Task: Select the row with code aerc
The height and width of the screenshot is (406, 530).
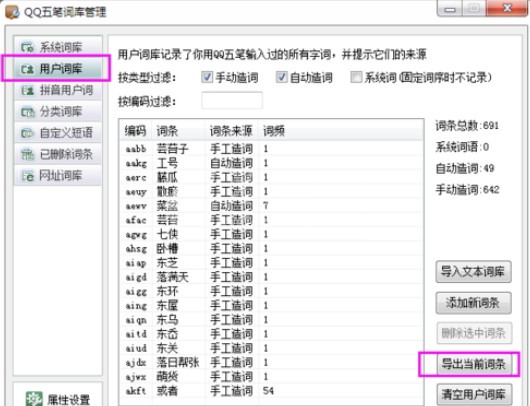Action: click(x=271, y=177)
